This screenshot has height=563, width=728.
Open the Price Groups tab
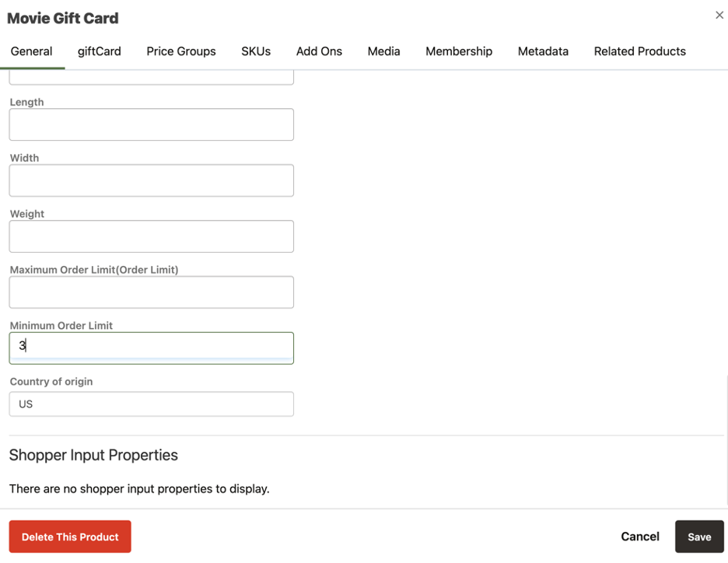pos(181,51)
